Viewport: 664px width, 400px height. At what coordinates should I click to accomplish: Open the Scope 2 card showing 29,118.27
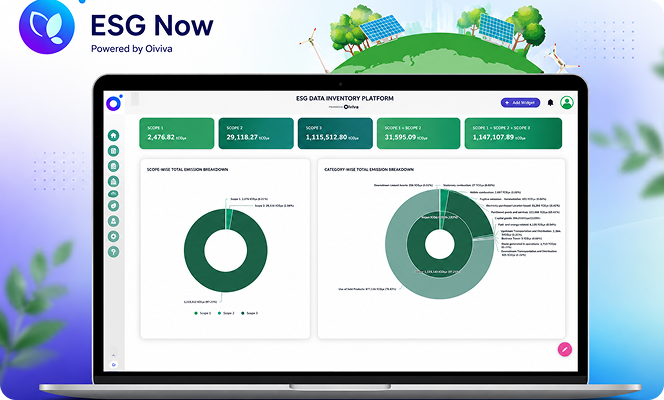[x=256, y=133]
